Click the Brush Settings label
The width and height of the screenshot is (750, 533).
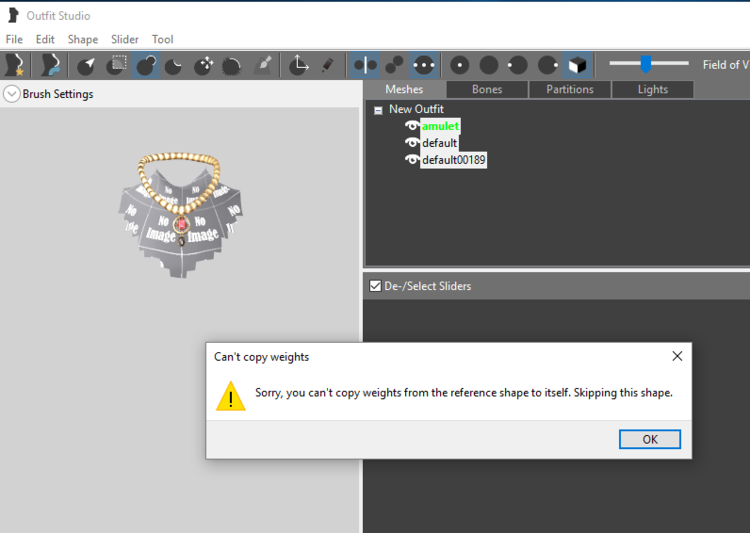point(58,94)
